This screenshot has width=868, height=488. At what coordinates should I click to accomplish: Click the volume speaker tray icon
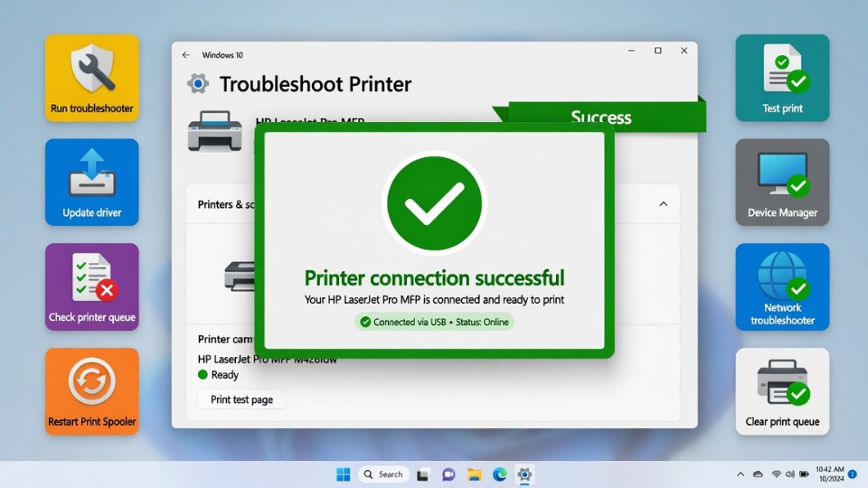point(790,474)
